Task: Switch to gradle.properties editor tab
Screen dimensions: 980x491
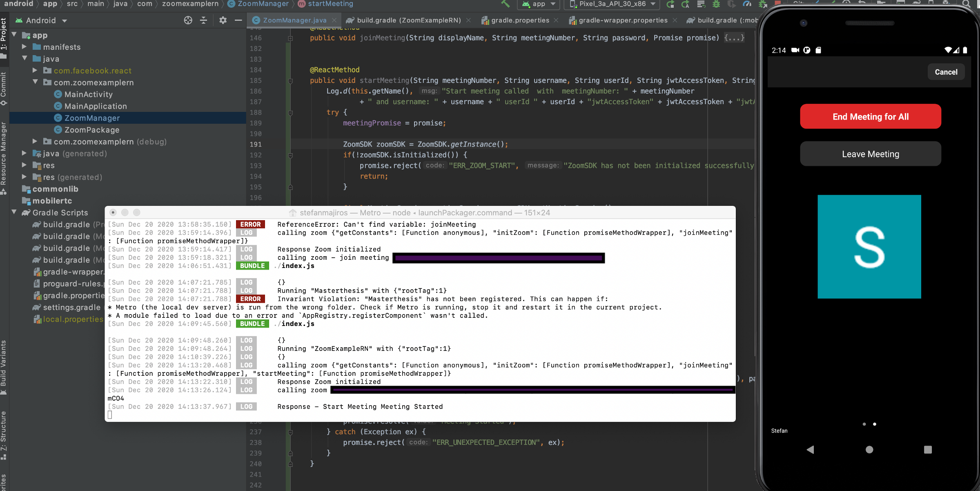Action: point(520,20)
